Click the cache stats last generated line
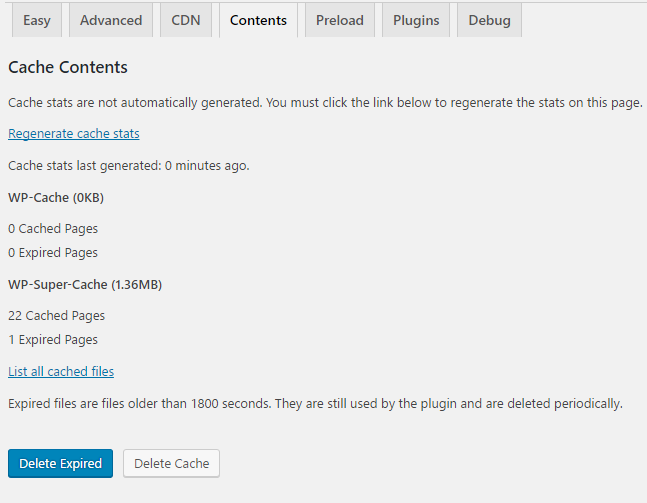The height and width of the screenshot is (503, 647). click(129, 165)
